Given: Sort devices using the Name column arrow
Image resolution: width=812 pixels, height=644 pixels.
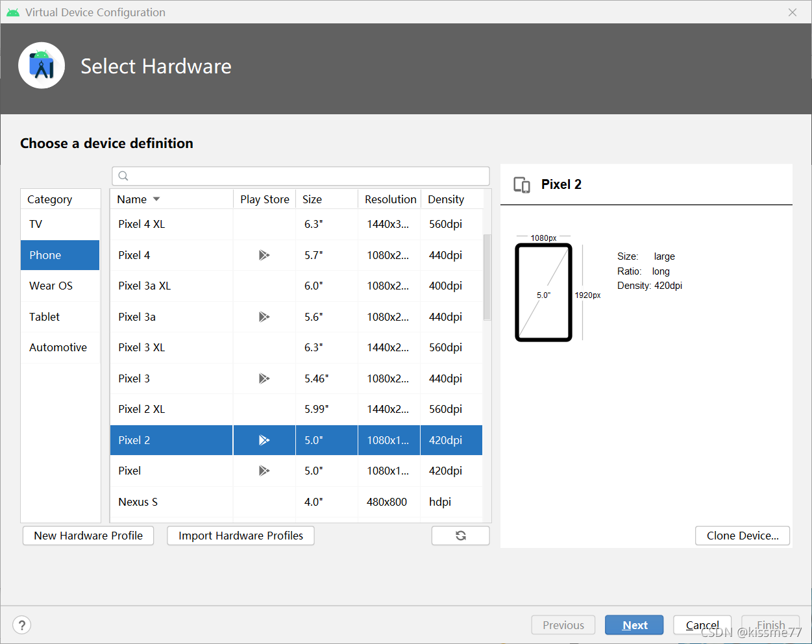Looking at the screenshot, I should 156,199.
